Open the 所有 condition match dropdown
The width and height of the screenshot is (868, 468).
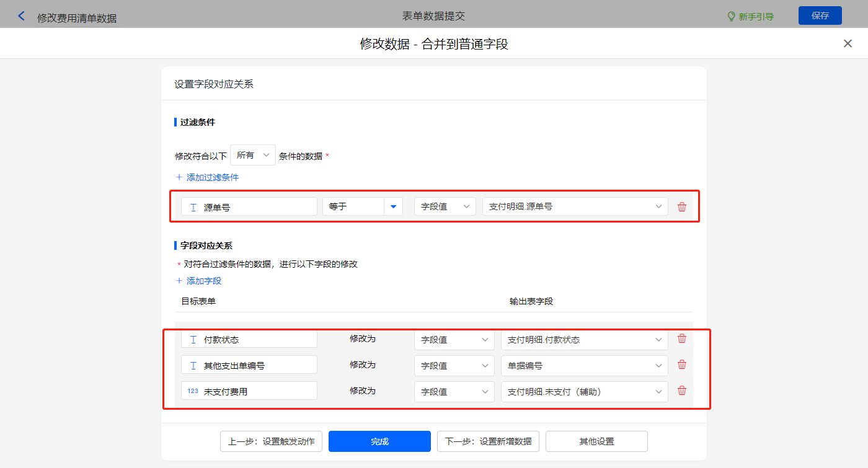point(253,156)
